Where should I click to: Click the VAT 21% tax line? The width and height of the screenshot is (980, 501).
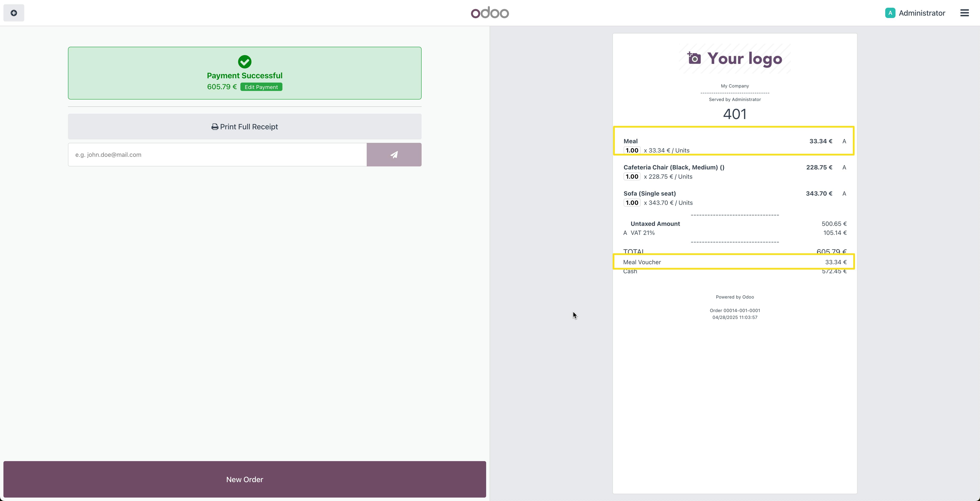(642, 233)
